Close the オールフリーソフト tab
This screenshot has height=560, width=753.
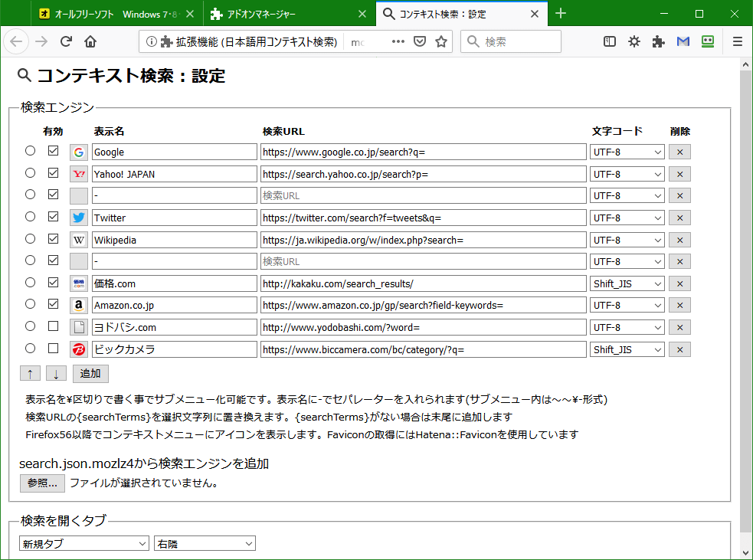(x=190, y=14)
